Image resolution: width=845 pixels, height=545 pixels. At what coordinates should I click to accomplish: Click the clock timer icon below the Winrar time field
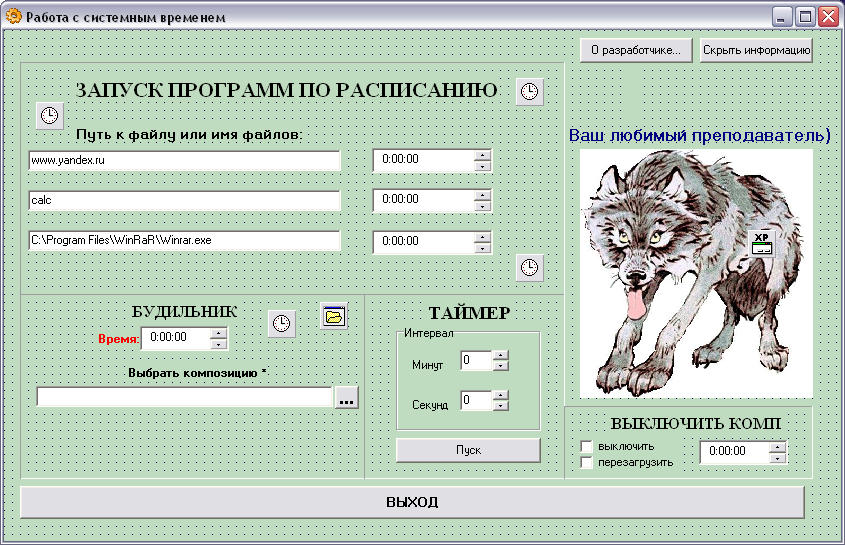point(529,267)
